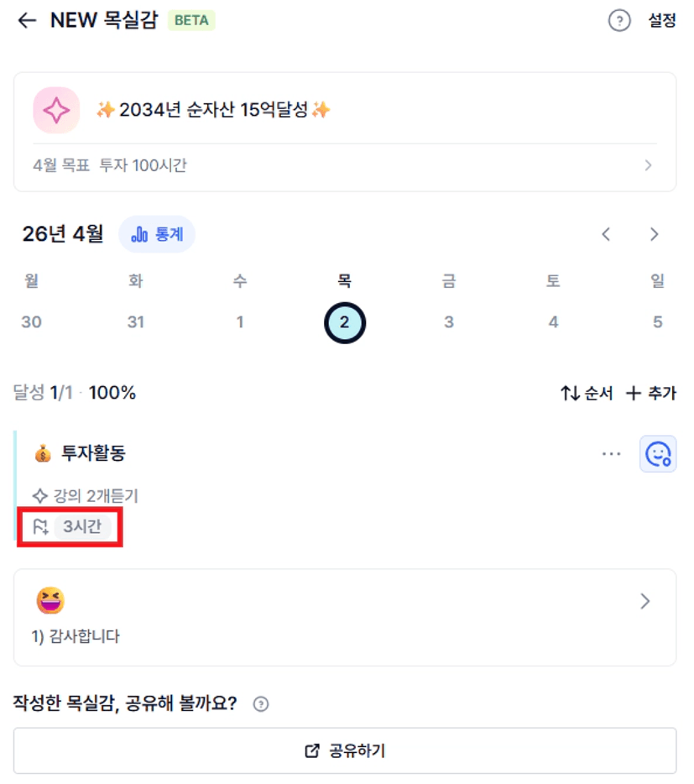Select Wednesday the 1st in calendar
Viewport: 694px width, 784px height.
tap(240, 322)
